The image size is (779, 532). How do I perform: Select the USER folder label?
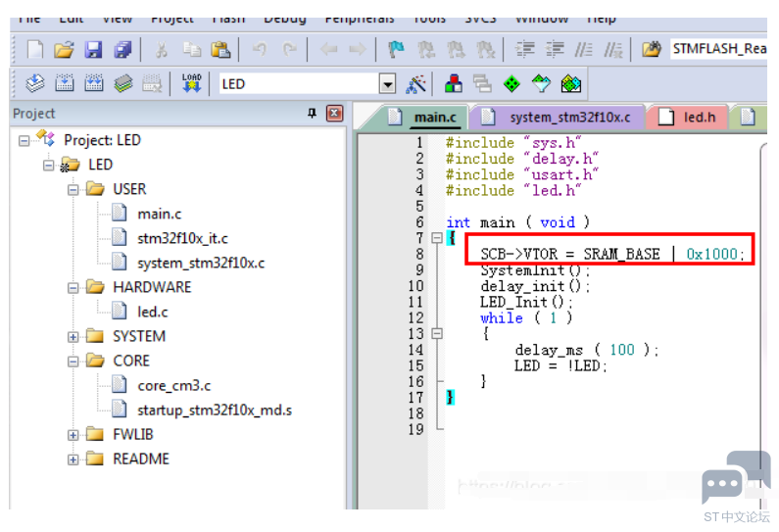[x=129, y=189]
